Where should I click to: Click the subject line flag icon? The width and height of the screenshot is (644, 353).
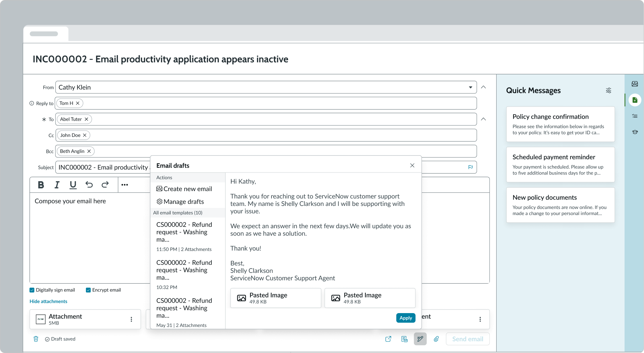click(470, 167)
